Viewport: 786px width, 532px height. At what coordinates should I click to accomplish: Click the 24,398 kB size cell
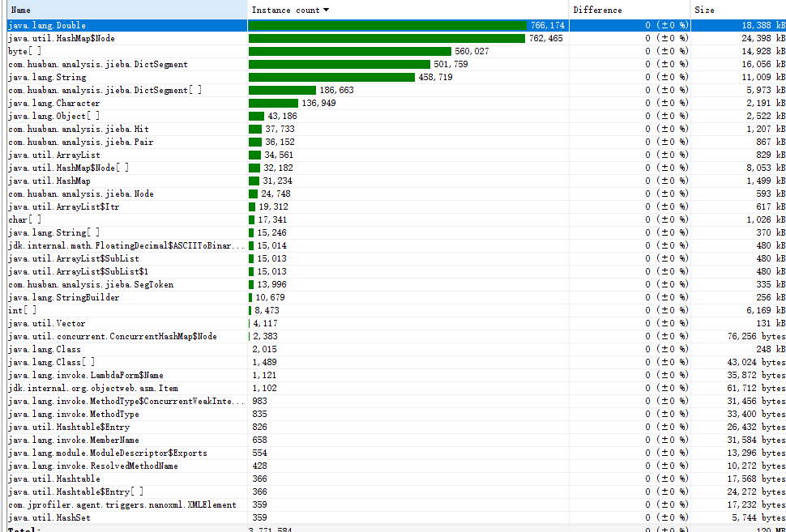pos(738,39)
